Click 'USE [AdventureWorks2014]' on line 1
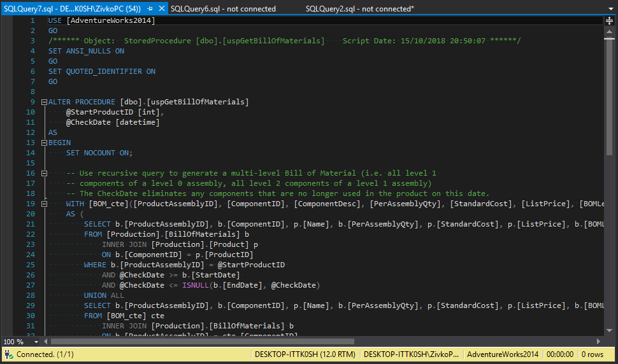The height and width of the screenshot is (364, 618). click(102, 20)
